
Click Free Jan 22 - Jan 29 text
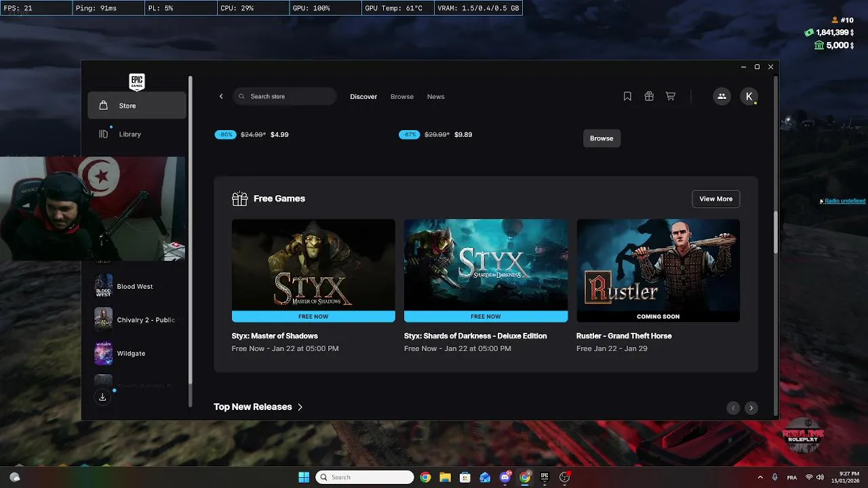[x=612, y=349]
